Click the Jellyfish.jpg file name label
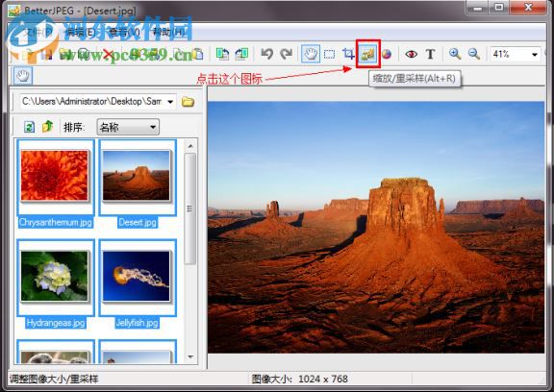Image resolution: width=554 pixels, height=392 pixels. pos(138,323)
